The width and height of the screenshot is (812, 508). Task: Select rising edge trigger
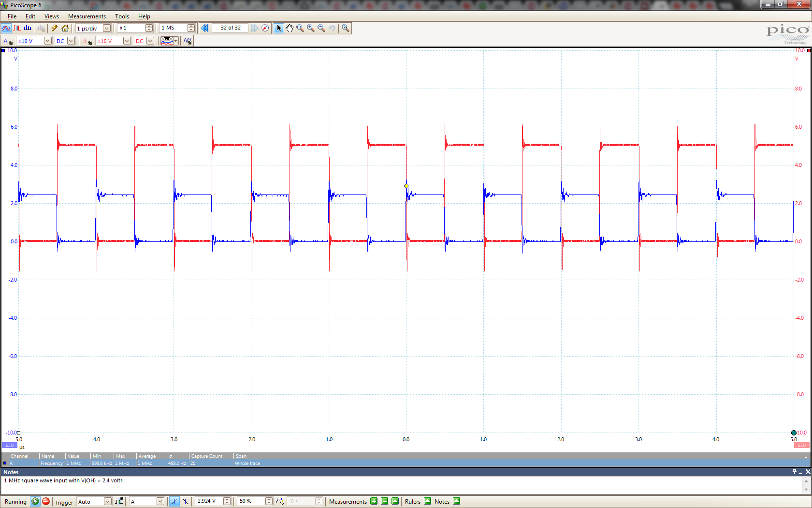[x=174, y=501]
